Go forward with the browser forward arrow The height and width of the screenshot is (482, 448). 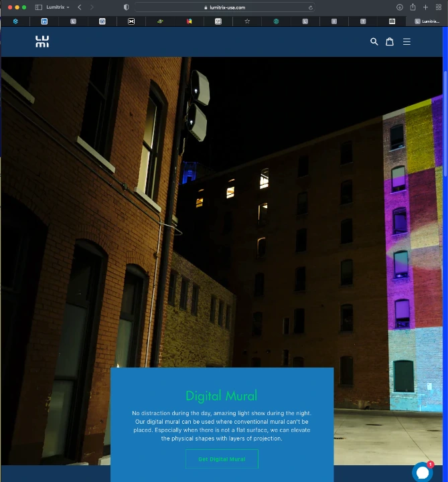click(92, 7)
